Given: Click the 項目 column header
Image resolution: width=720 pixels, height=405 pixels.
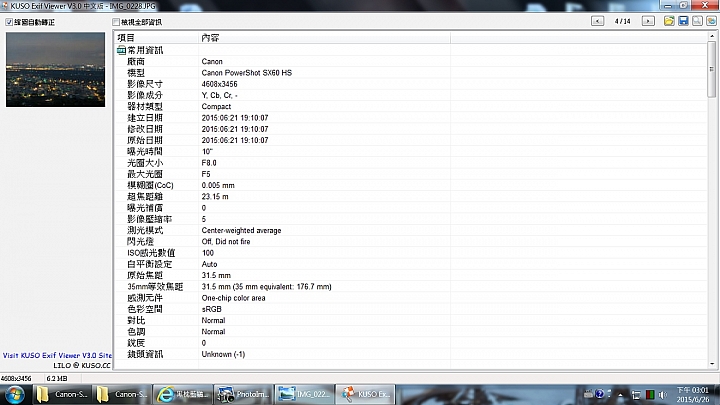Looking at the screenshot, I should [x=156, y=38].
